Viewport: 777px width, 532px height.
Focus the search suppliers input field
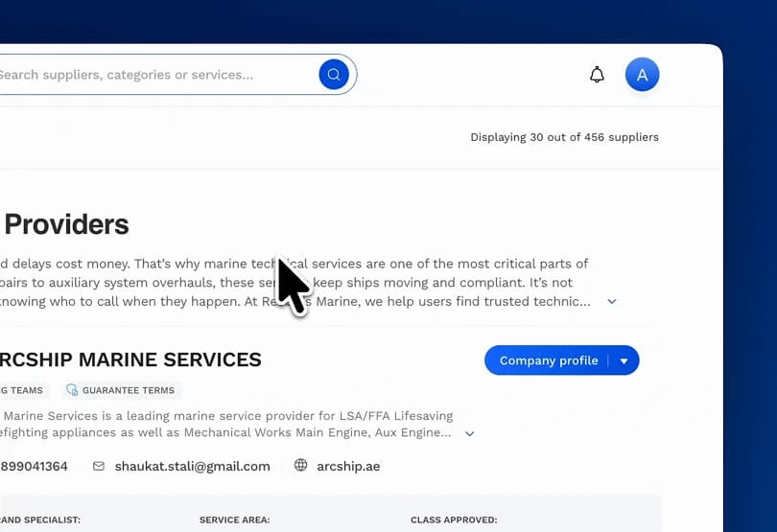[158, 75]
